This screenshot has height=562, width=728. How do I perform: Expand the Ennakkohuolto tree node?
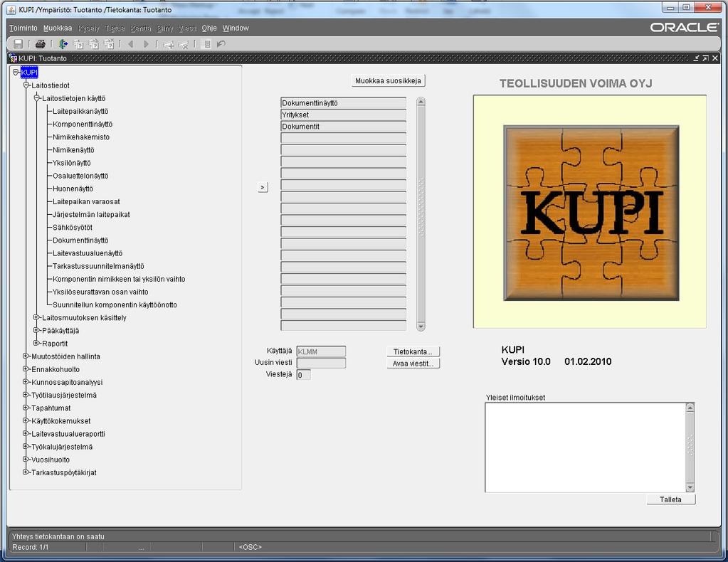[26, 369]
